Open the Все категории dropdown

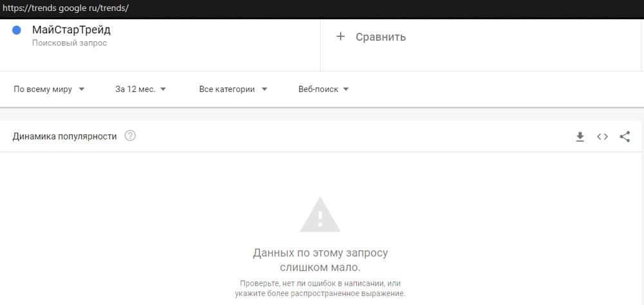click(x=233, y=89)
